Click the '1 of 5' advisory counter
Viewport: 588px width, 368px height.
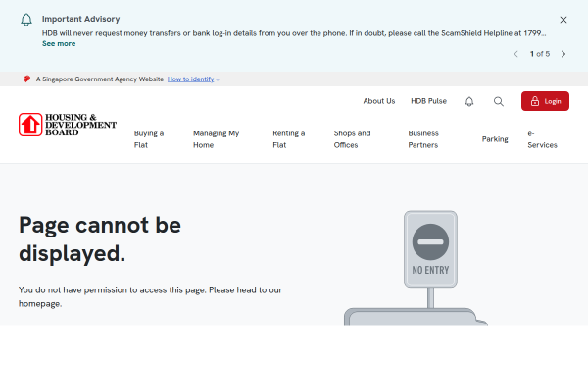(x=540, y=54)
